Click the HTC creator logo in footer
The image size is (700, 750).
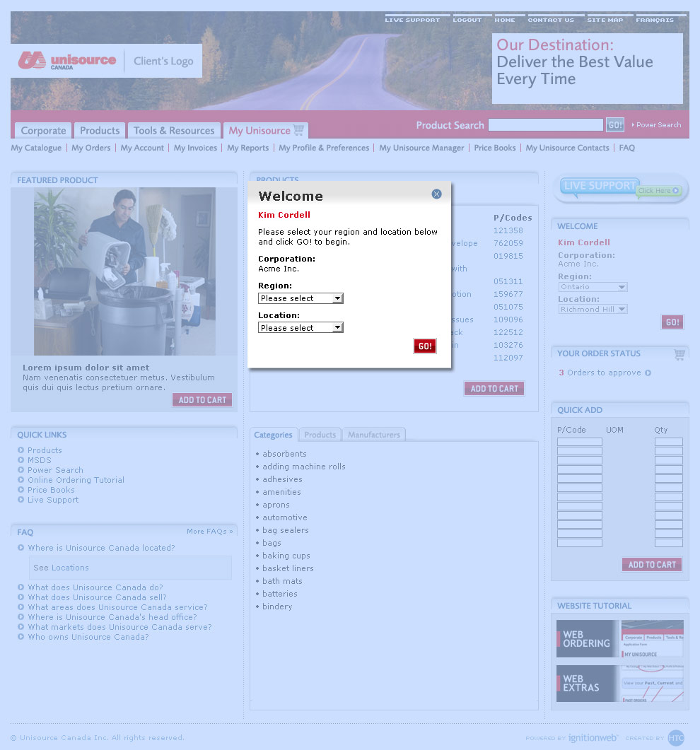click(676, 737)
